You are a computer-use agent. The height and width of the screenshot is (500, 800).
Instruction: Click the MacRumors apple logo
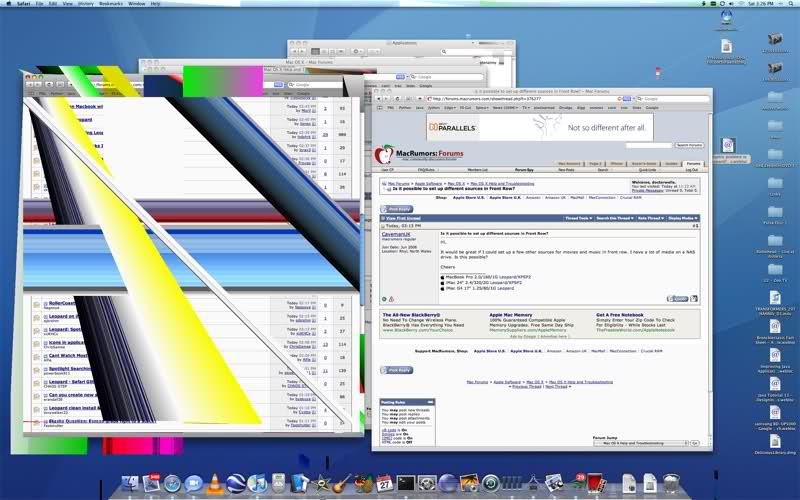click(x=384, y=154)
